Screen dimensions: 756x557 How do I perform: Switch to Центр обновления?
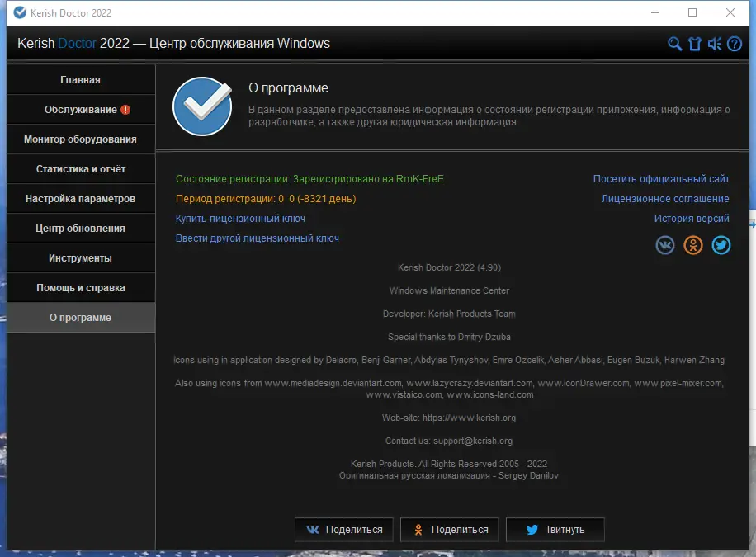(81, 228)
